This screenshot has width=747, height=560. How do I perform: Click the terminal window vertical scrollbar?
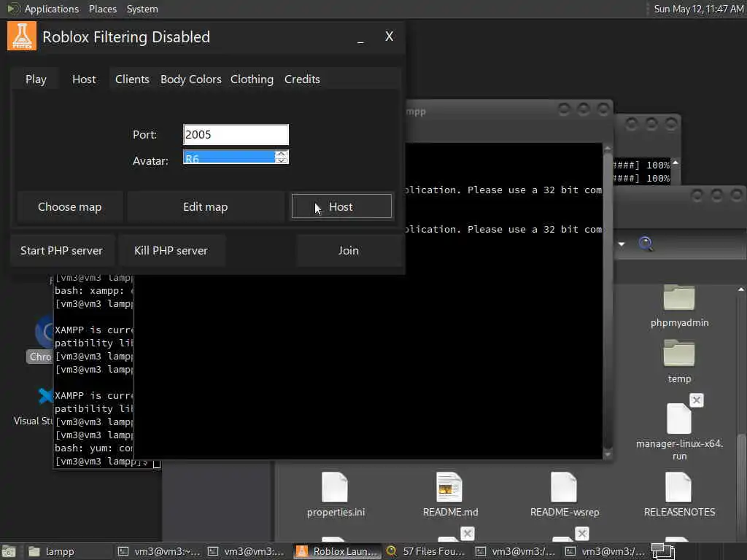tap(608, 300)
